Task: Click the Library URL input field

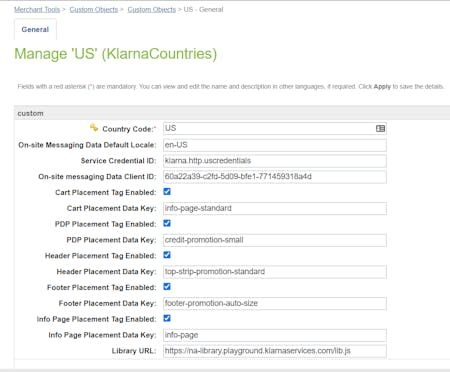Action: point(275,351)
